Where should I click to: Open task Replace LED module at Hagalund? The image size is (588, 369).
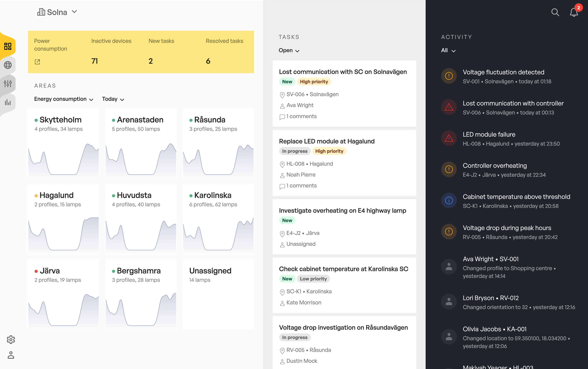344,163
